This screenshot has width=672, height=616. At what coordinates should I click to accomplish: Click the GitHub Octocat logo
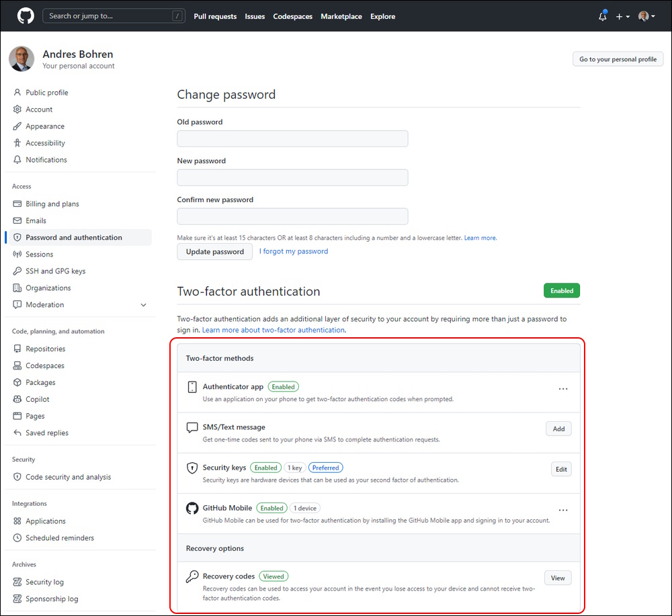26,16
